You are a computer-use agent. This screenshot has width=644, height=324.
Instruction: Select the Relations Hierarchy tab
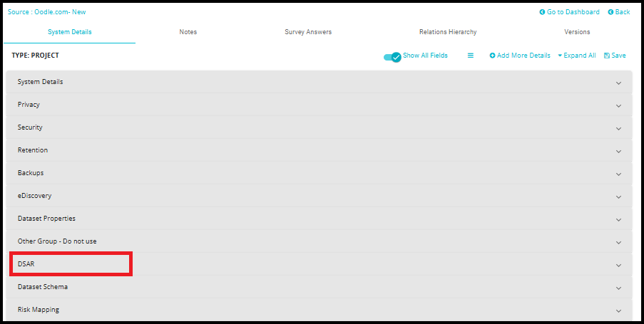click(448, 32)
